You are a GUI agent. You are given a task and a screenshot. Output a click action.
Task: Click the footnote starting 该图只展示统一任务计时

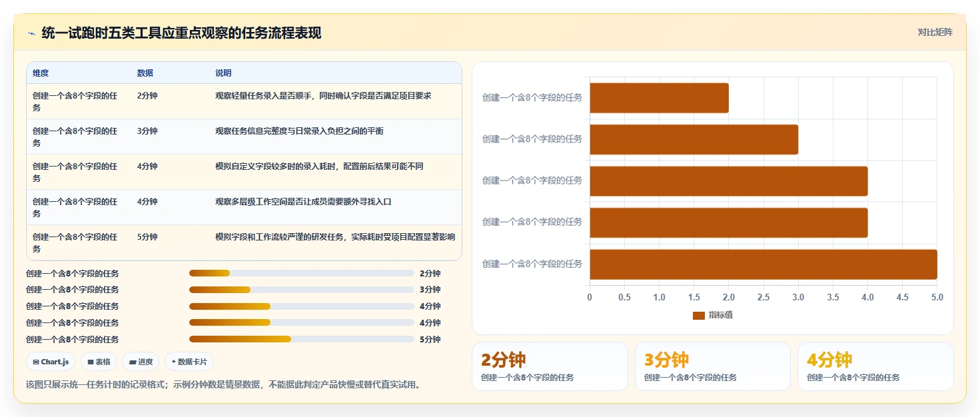coord(223,385)
